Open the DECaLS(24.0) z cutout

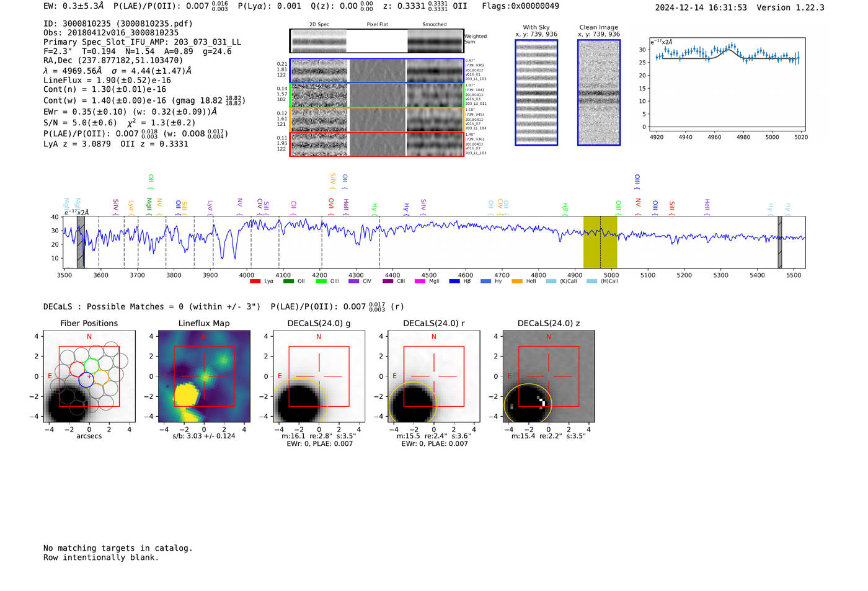(549, 376)
